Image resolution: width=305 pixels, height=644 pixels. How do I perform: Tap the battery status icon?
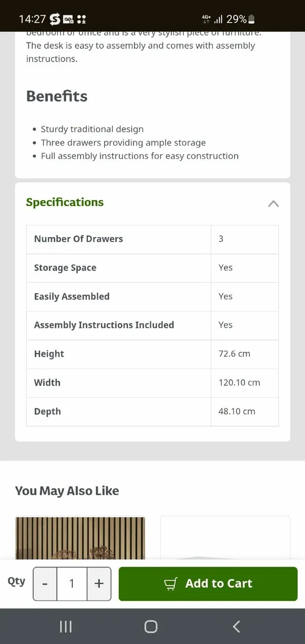pyautogui.click(x=252, y=19)
